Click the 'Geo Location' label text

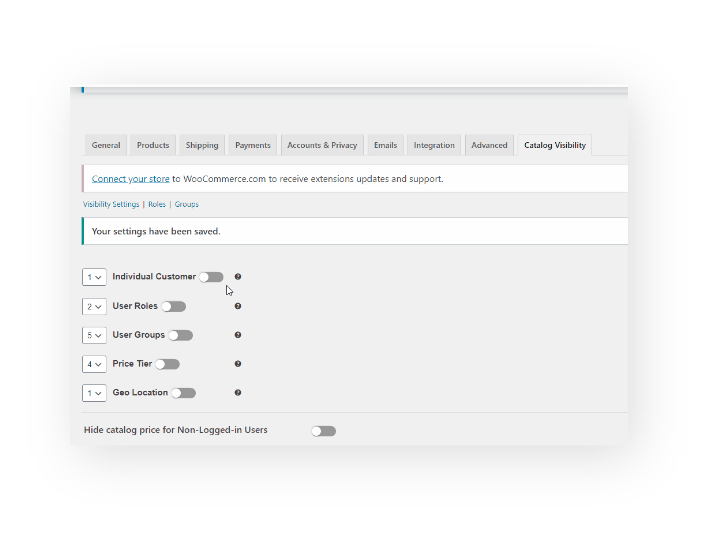[140, 392]
